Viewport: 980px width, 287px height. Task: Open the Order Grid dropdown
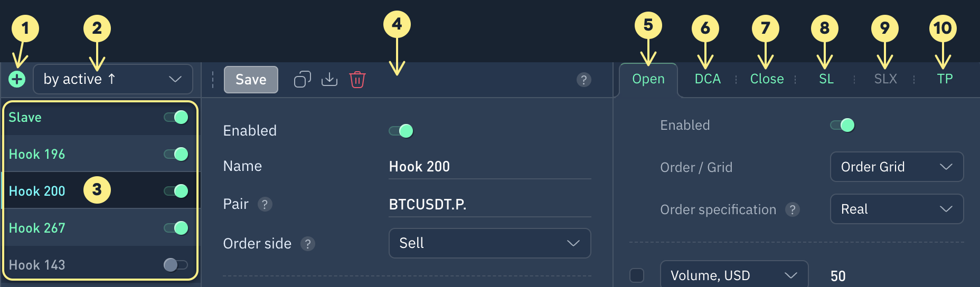pos(897,167)
